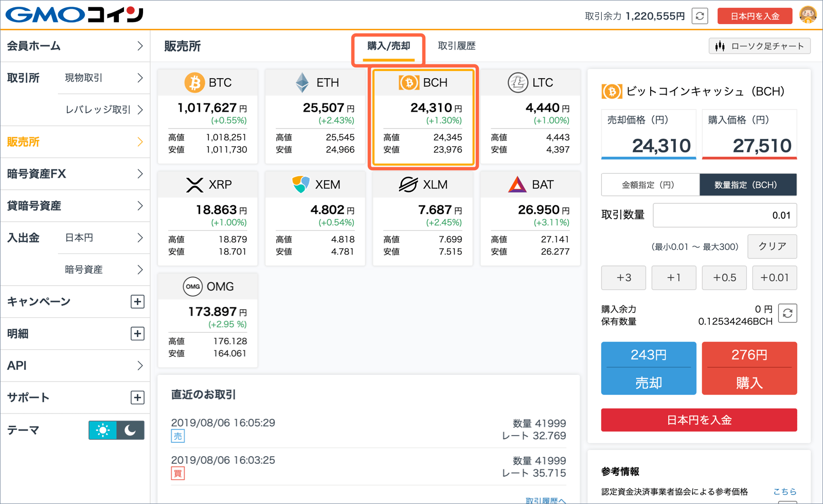Select the OMG coin icon
823x504 pixels.
click(x=193, y=286)
